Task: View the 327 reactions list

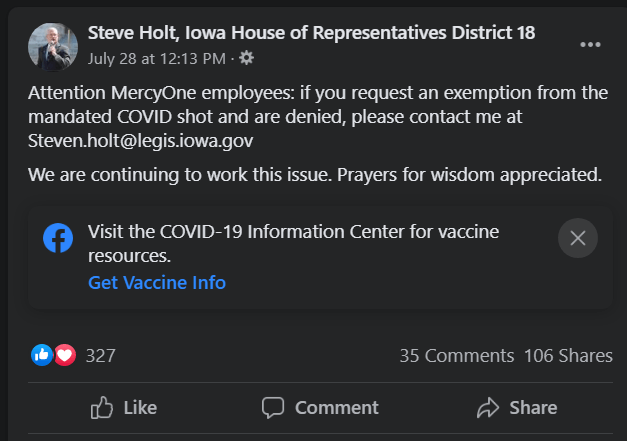Action: (x=101, y=355)
